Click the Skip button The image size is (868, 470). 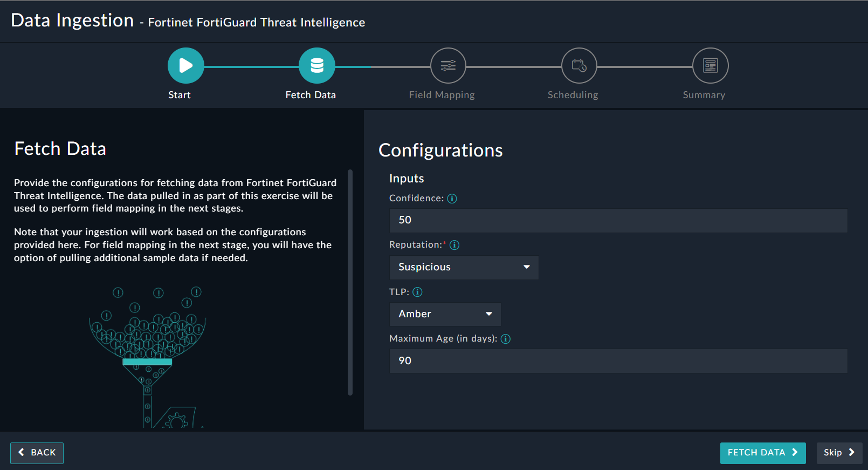tap(839, 453)
